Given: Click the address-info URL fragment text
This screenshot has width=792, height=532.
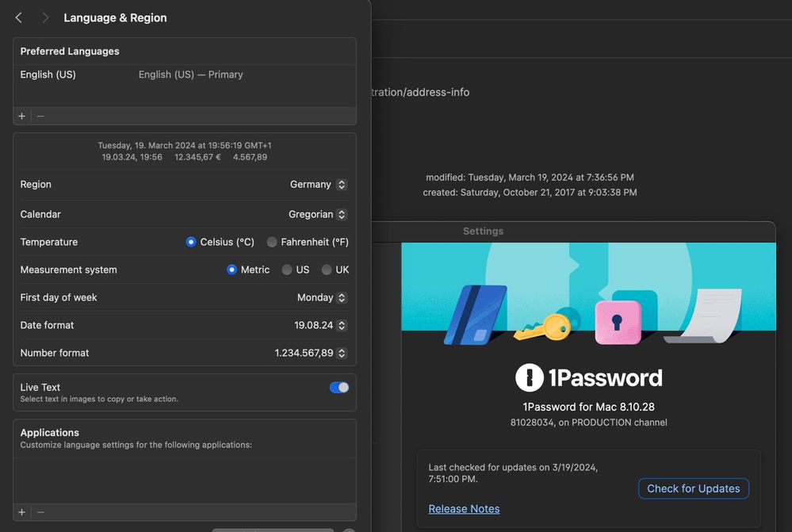Looking at the screenshot, I should tap(421, 92).
